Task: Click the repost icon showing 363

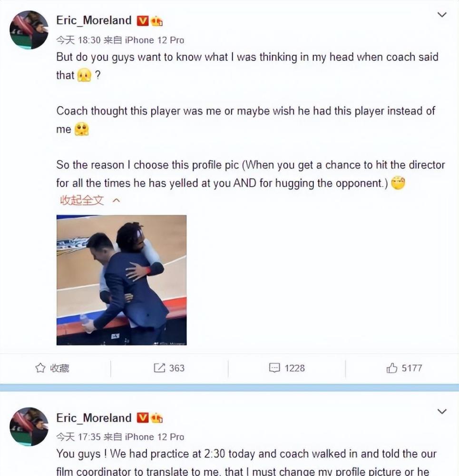Action: pos(169,368)
